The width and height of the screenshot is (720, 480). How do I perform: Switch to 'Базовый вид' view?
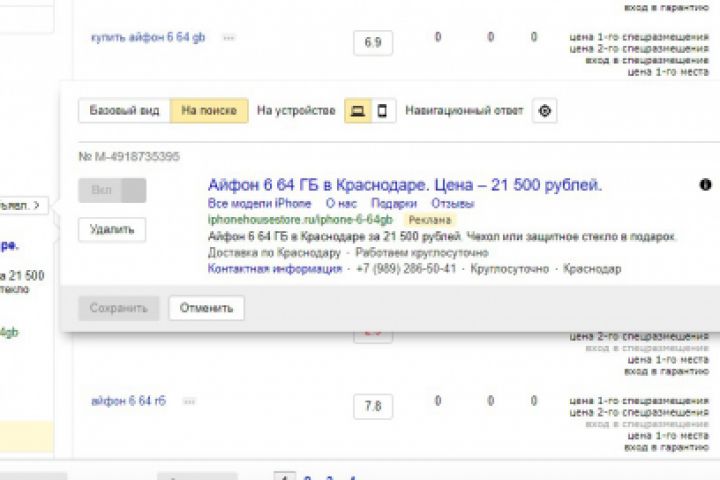pos(124,111)
